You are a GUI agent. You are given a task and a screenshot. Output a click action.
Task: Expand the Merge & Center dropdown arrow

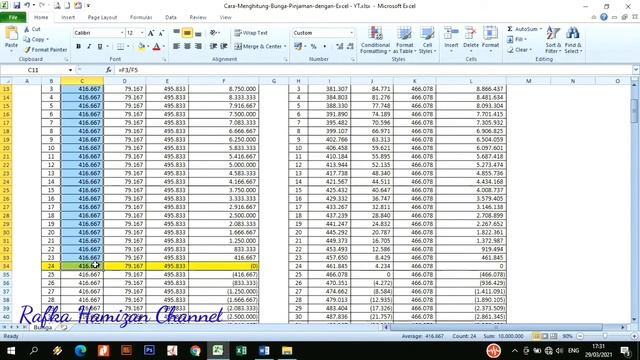tap(285, 47)
